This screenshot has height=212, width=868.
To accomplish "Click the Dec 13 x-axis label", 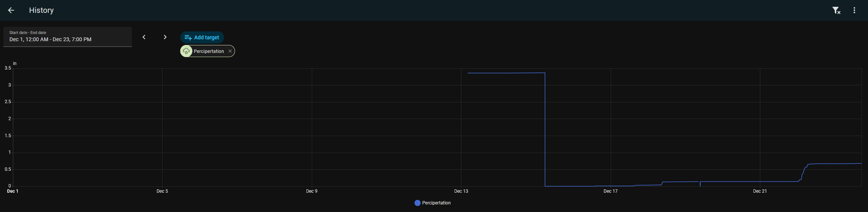I will (461, 191).
